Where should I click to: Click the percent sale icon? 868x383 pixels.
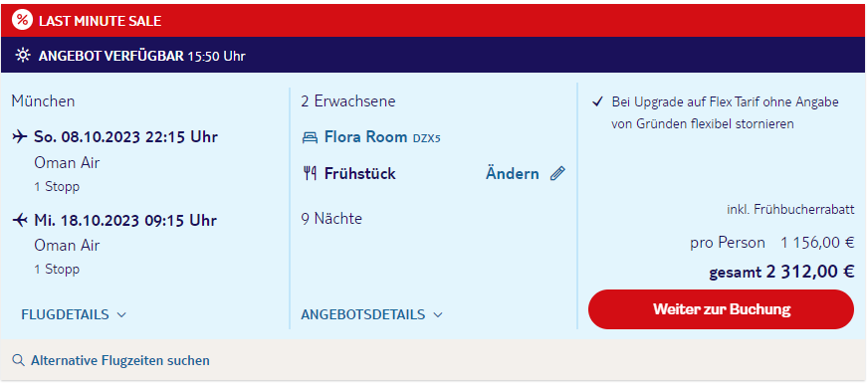point(22,21)
